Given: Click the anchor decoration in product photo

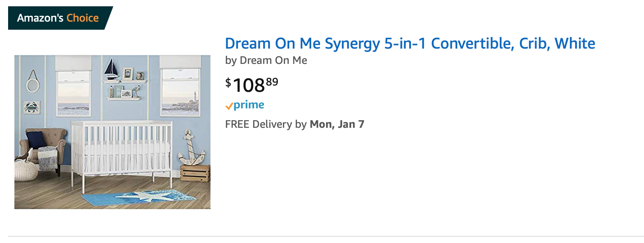Looking at the screenshot, I should (x=191, y=149).
